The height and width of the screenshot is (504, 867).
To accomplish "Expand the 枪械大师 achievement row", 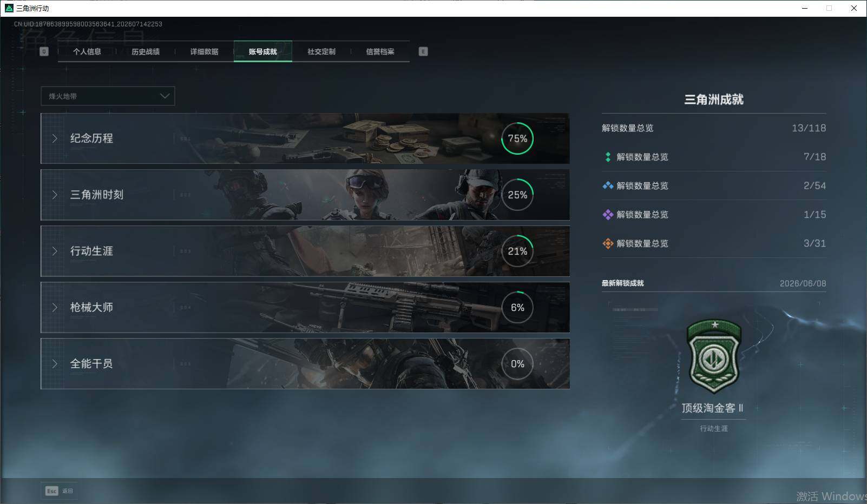I will click(305, 307).
